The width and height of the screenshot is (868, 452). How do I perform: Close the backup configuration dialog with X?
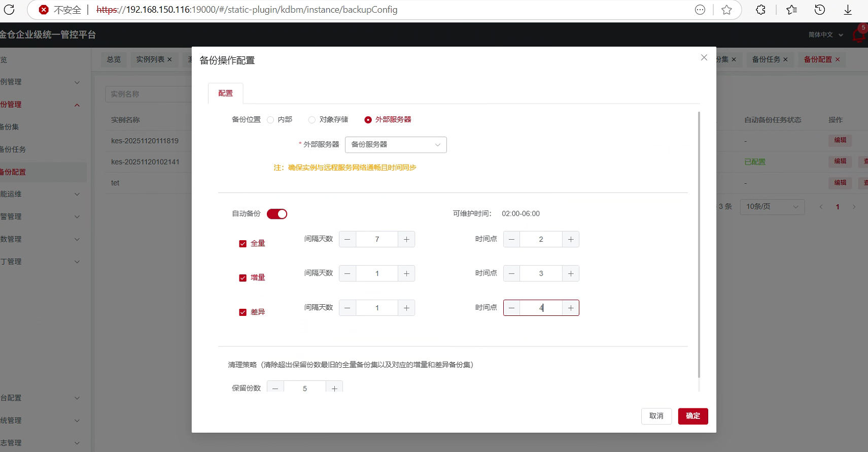pyautogui.click(x=704, y=58)
